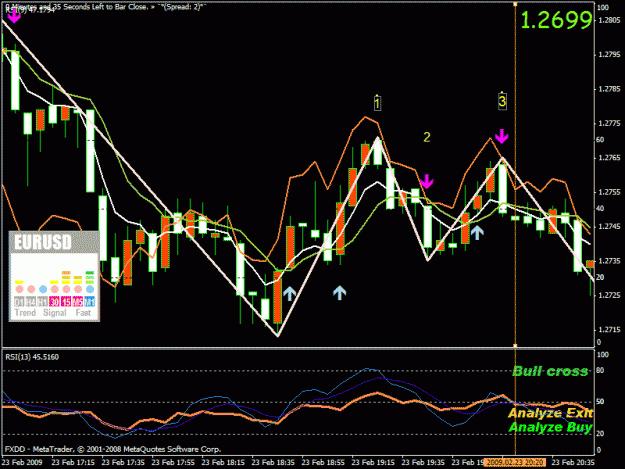Click the 23 Feb 20:35 time label
The image size is (625, 469).
point(573,463)
